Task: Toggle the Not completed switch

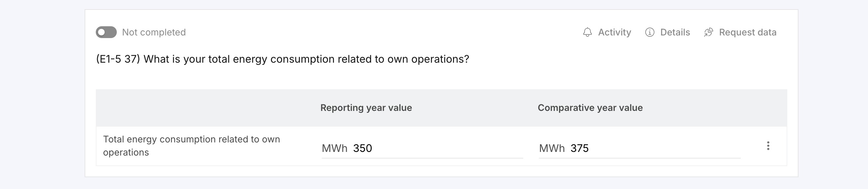Action: [x=106, y=32]
